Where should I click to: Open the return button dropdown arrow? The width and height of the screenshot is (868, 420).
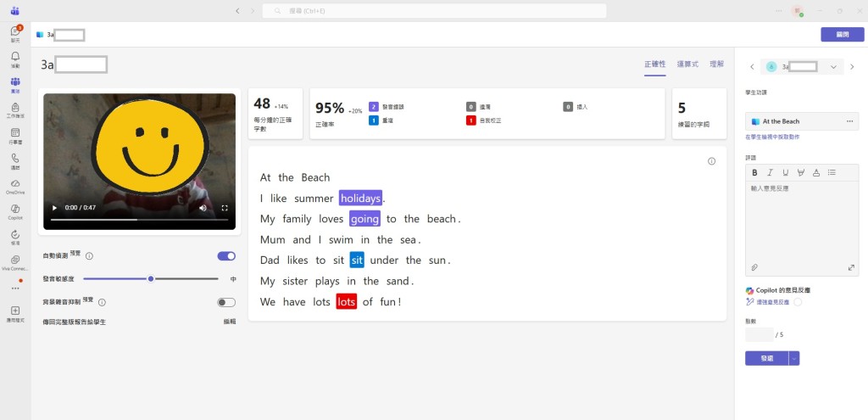coord(794,359)
